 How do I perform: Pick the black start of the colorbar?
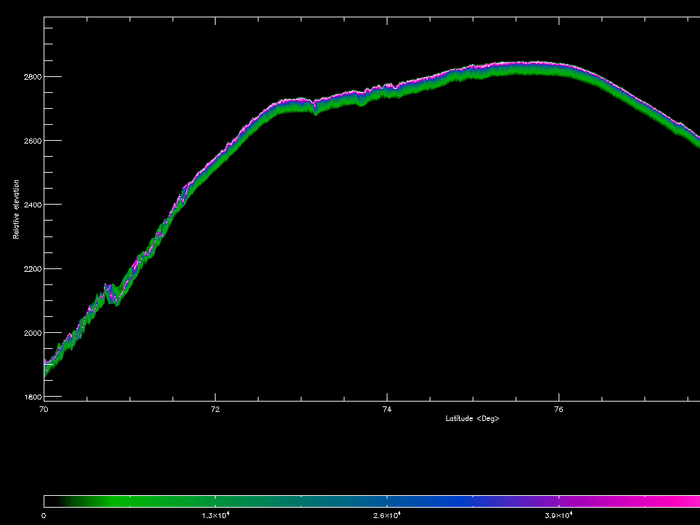pyautogui.click(x=52, y=500)
